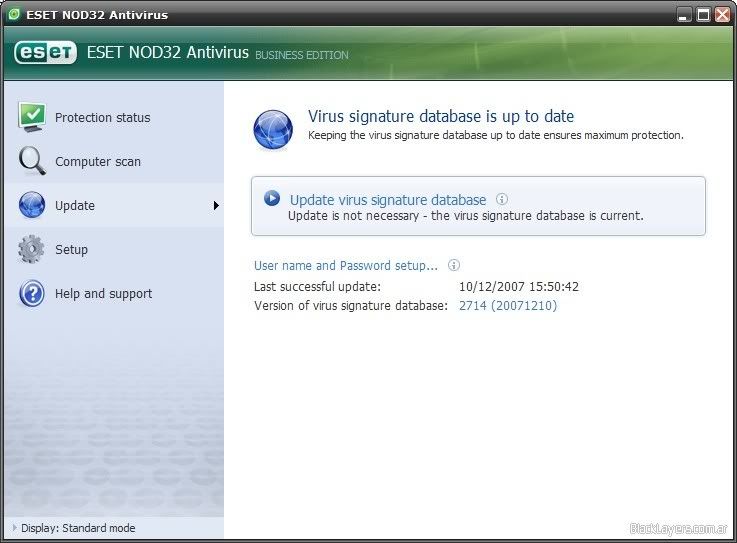Maximize the ESET NOD32 window

click(x=704, y=15)
